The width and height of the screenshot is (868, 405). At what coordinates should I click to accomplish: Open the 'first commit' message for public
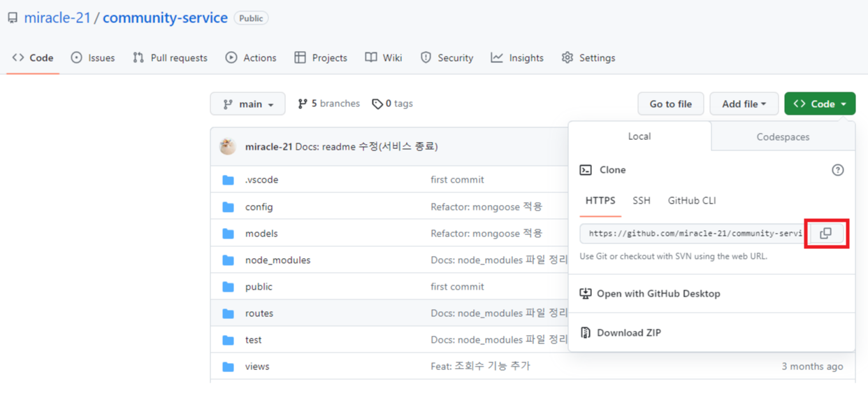pos(457,287)
